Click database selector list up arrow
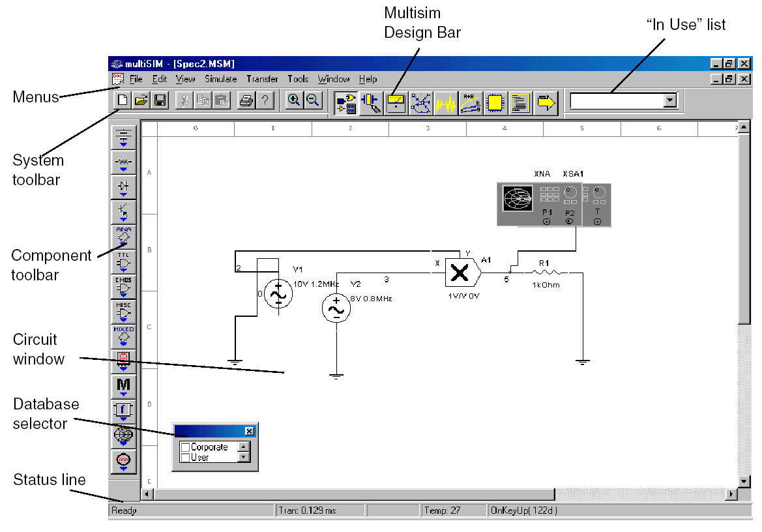Image resolution: width=762 pixels, height=532 pixels. click(x=244, y=447)
